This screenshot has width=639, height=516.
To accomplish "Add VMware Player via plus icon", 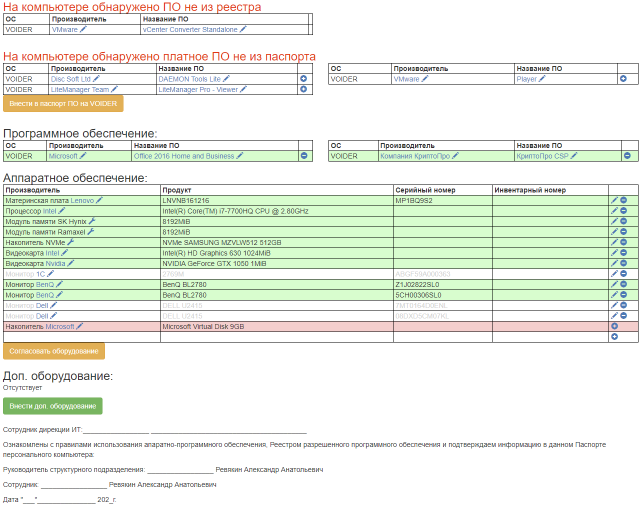I will pos(623,79).
